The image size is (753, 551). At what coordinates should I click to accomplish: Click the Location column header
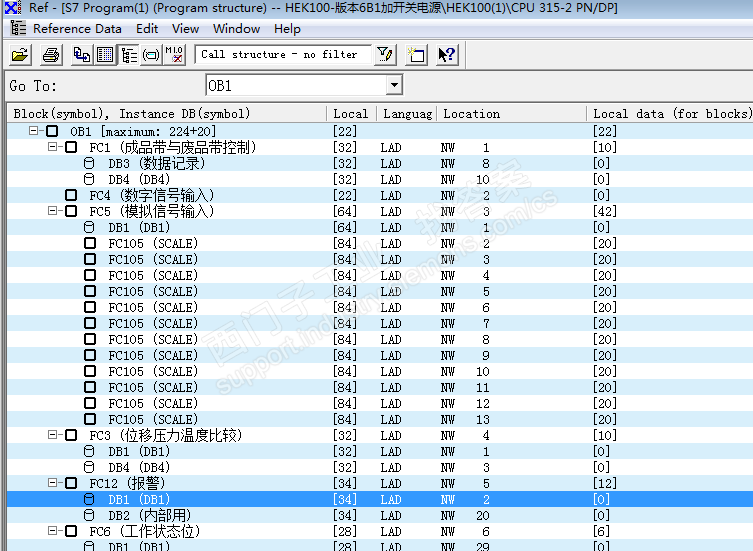tap(511, 114)
